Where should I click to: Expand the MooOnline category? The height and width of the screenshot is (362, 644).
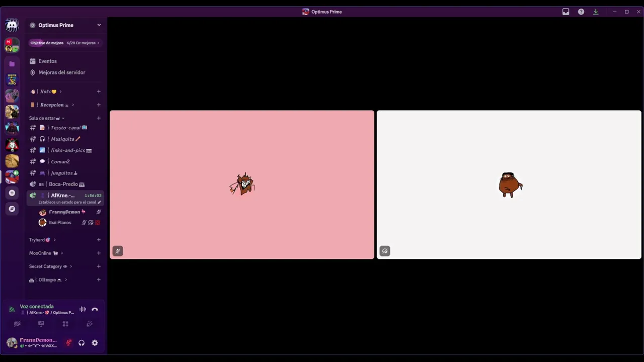[x=46, y=253]
